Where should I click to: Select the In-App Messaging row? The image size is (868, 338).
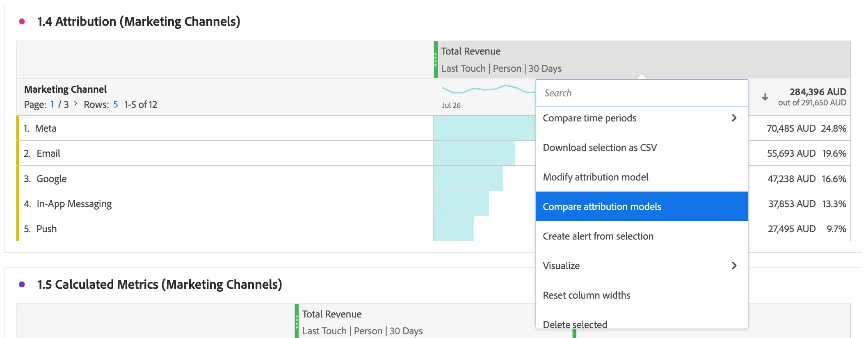pos(225,204)
